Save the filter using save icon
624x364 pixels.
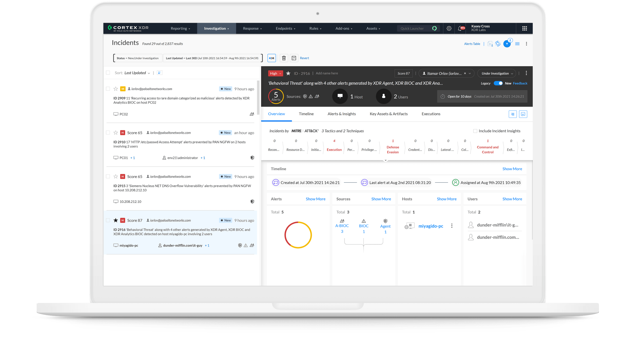click(294, 58)
